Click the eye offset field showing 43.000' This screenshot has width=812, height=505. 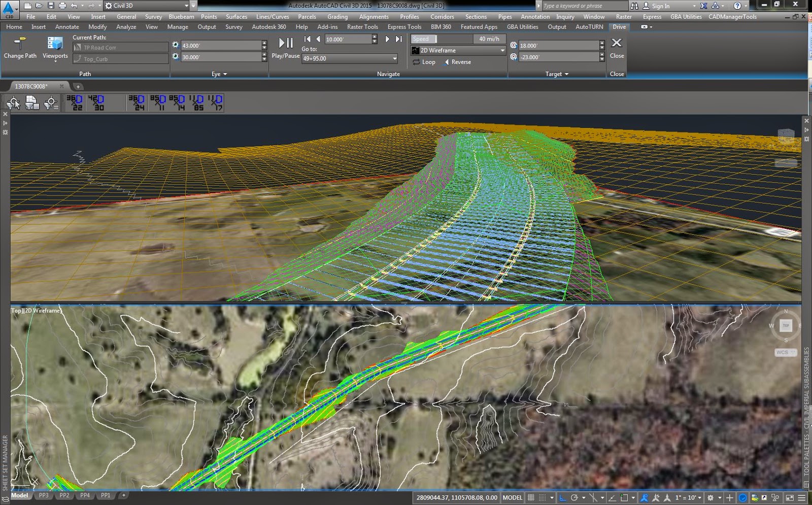click(x=221, y=46)
